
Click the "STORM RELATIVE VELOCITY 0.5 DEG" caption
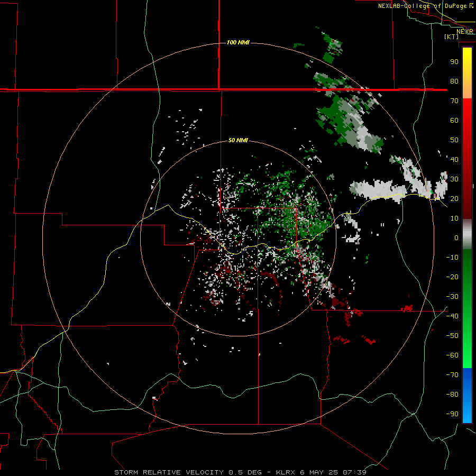pos(188,472)
